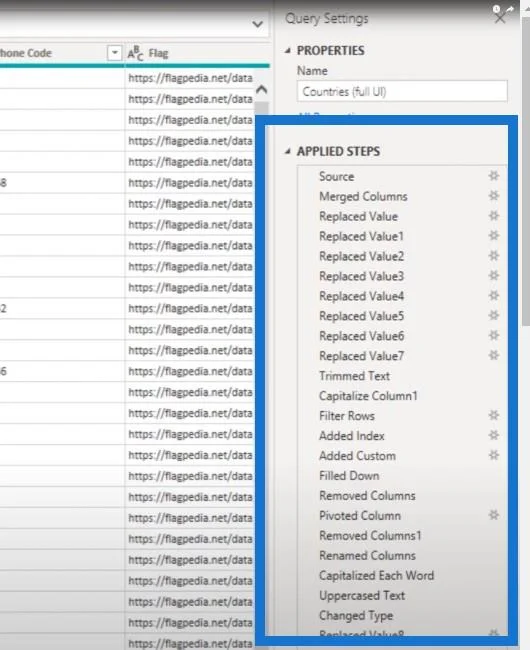Select the Changed Type step
The image size is (530, 650).
coord(356,616)
